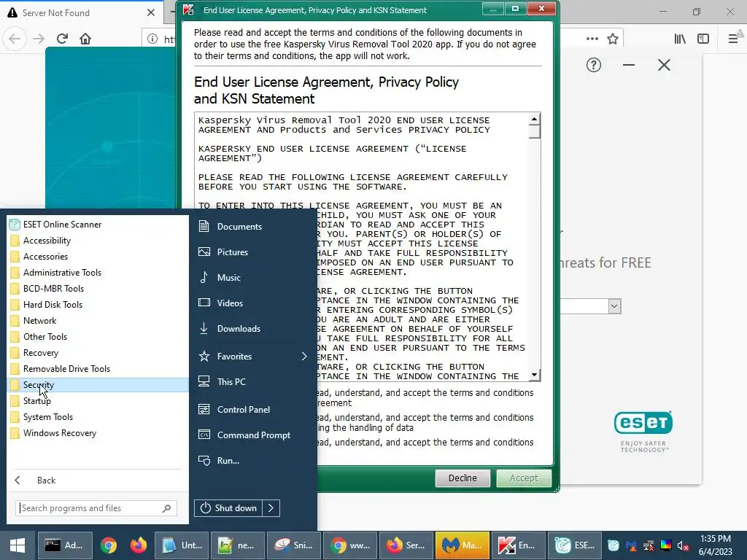The width and height of the screenshot is (747, 560).
Task: Toggle the Firefox sidebar icon
Action: click(703, 39)
